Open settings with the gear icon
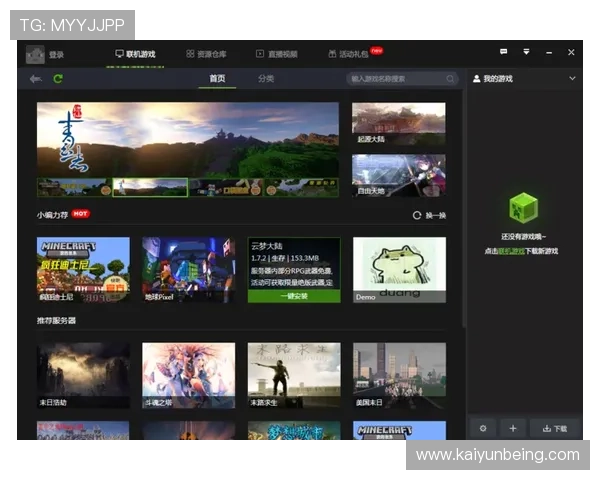Viewport: 600px width, 480px height. (483, 428)
